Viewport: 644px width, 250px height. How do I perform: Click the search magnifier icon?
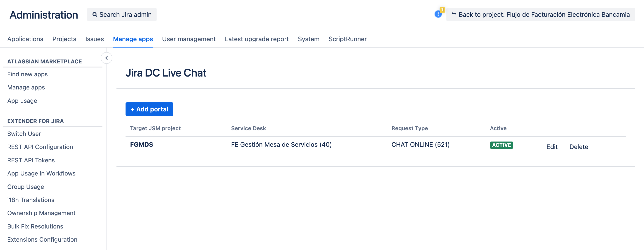(95, 14)
